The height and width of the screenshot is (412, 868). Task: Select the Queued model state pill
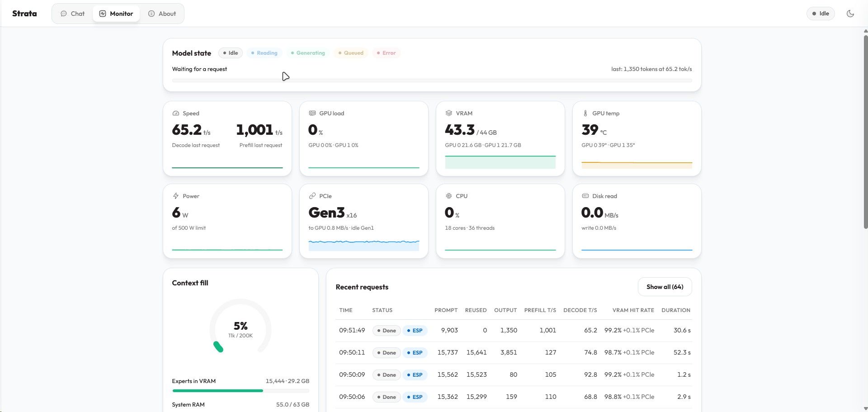[x=351, y=53]
